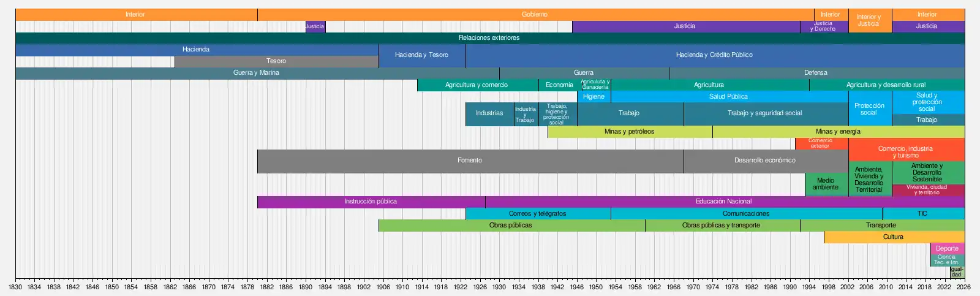Select the Desarrollo económico block
The image size is (980, 296).
point(765,161)
